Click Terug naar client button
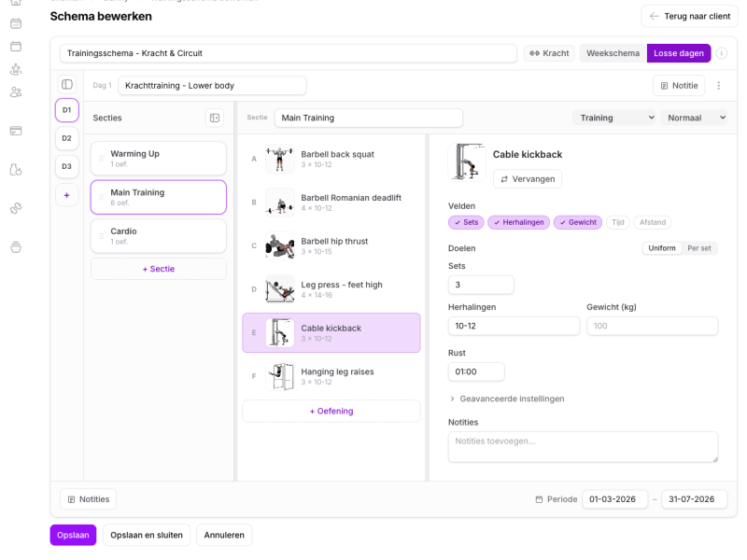Viewport: 747px width, 560px height. (x=690, y=16)
